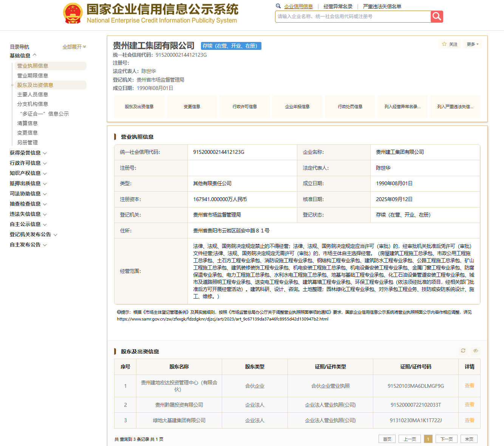
Task: Click the enterprise name search input field
Action: [353, 17]
